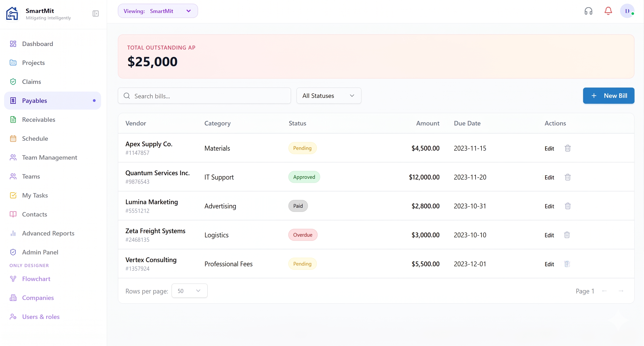Delete the Quantum Services Inc. bill
Viewport: 644px width, 346px height.
(x=568, y=177)
